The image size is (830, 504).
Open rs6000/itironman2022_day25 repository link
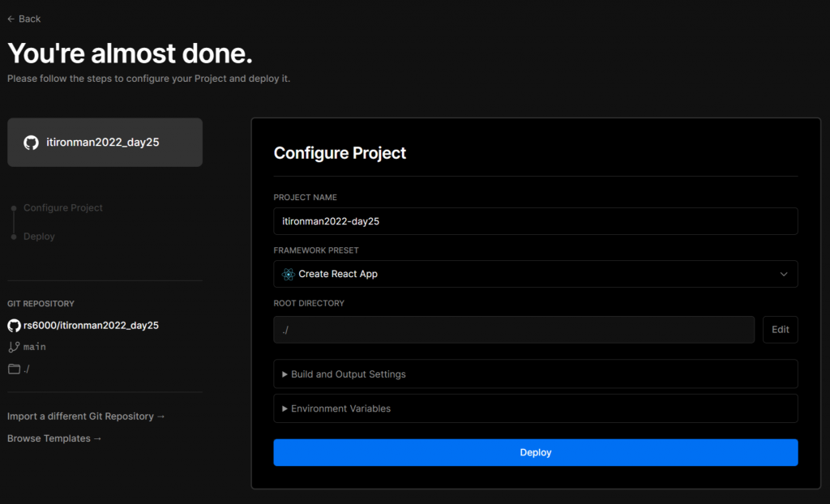click(91, 326)
